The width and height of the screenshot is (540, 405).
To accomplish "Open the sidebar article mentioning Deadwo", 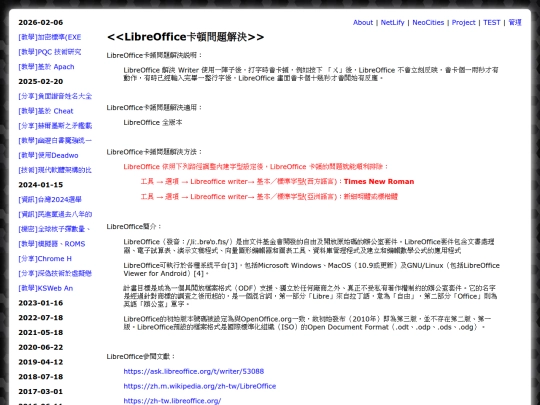I will 48,155.
